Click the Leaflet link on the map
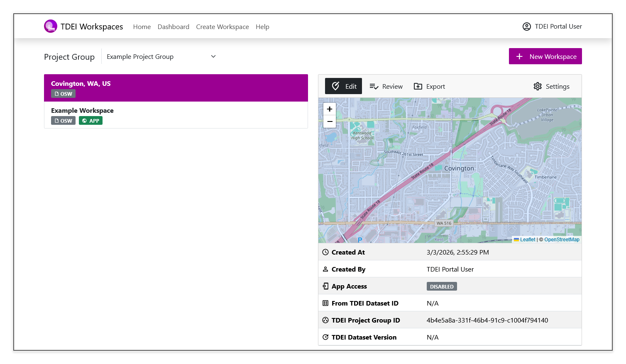Viewport: 626px width, 364px height. tap(527, 239)
